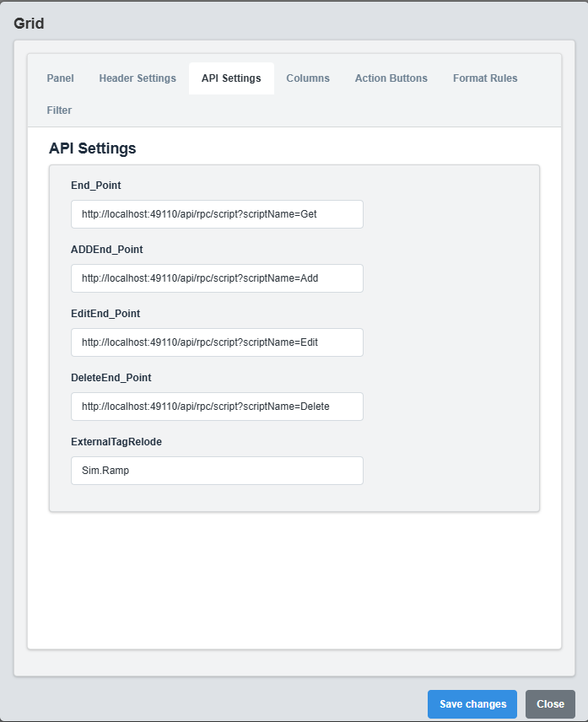This screenshot has height=722, width=588.
Task: Switch to the Filter tab
Action: (x=59, y=110)
